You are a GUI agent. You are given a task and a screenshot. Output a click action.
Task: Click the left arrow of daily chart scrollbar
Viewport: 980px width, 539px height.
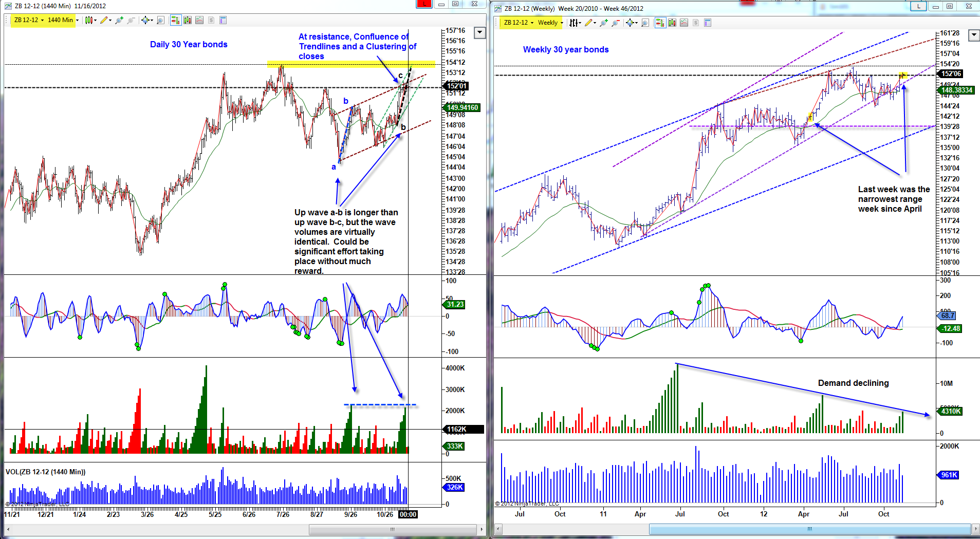pyautogui.click(x=8, y=529)
